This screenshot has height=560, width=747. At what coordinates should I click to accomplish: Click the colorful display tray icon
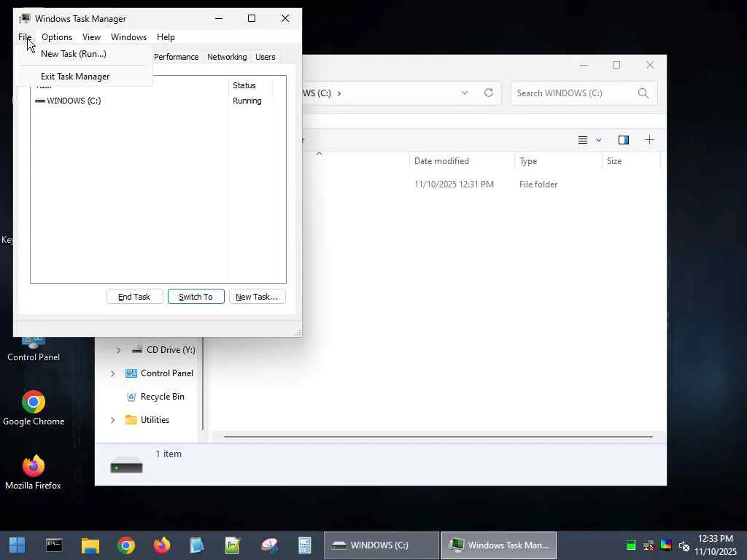click(x=666, y=545)
